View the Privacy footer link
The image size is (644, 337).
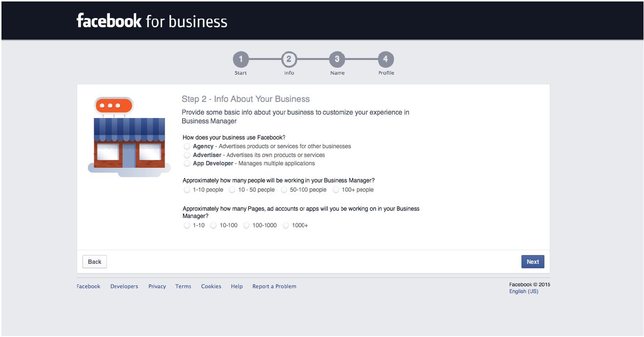pyautogui.click(x=157, y=286)
